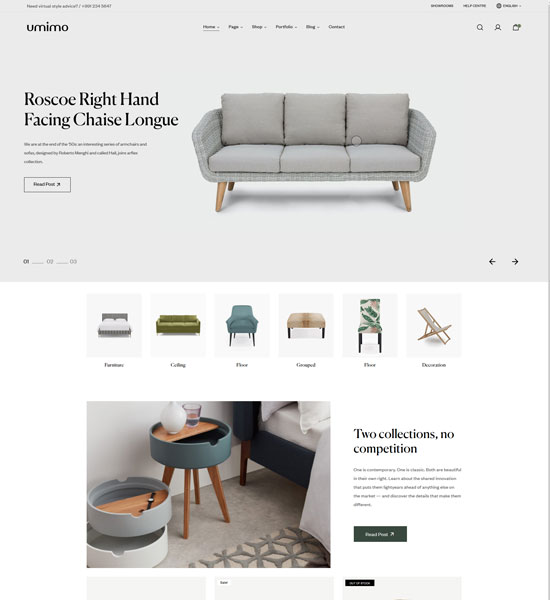Screen dimensions: 550x600
Task: Click the umimo logo
Action: (x=47, y=27)
